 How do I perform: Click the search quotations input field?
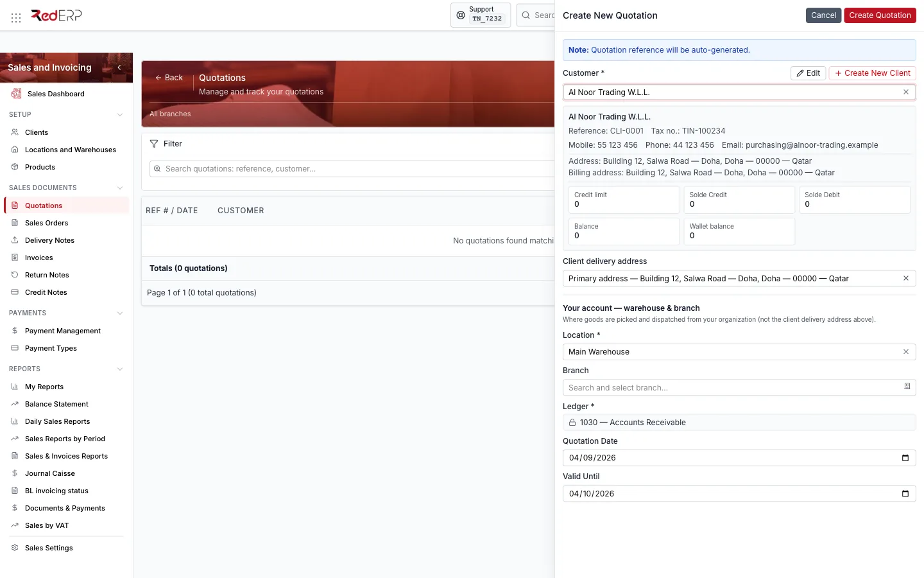click(x=352, y=169)
